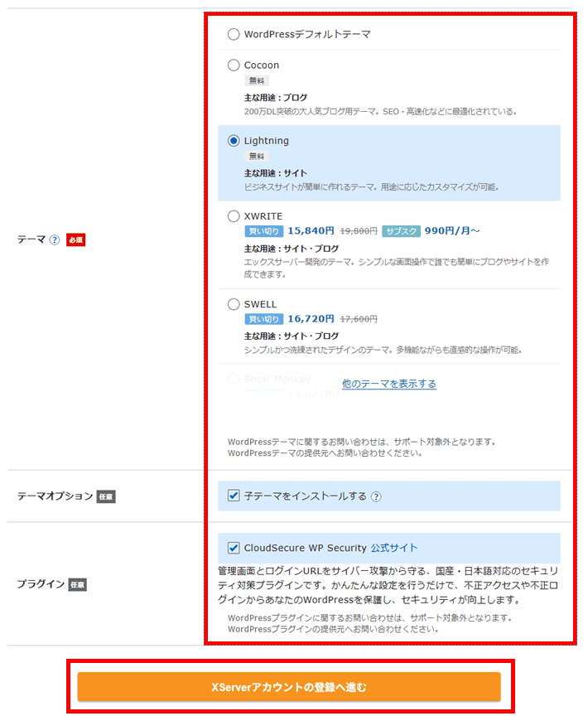The height and width of the screenshot is (716, 588).
Task: Click the SWELL theme name label
Action: tap(260, 304)
